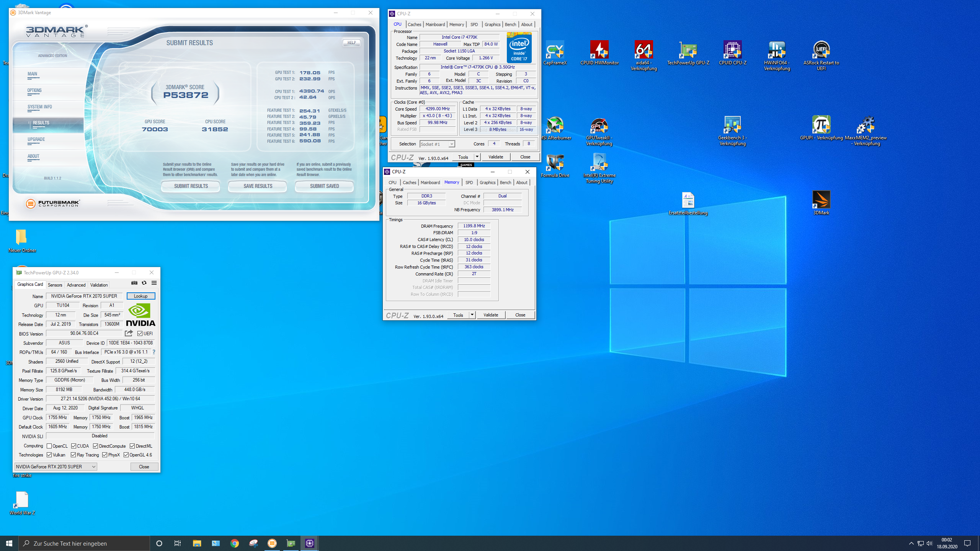Toggle the DirectCompute checkbox
Screen dimensions: 980x551
[96, 446]
